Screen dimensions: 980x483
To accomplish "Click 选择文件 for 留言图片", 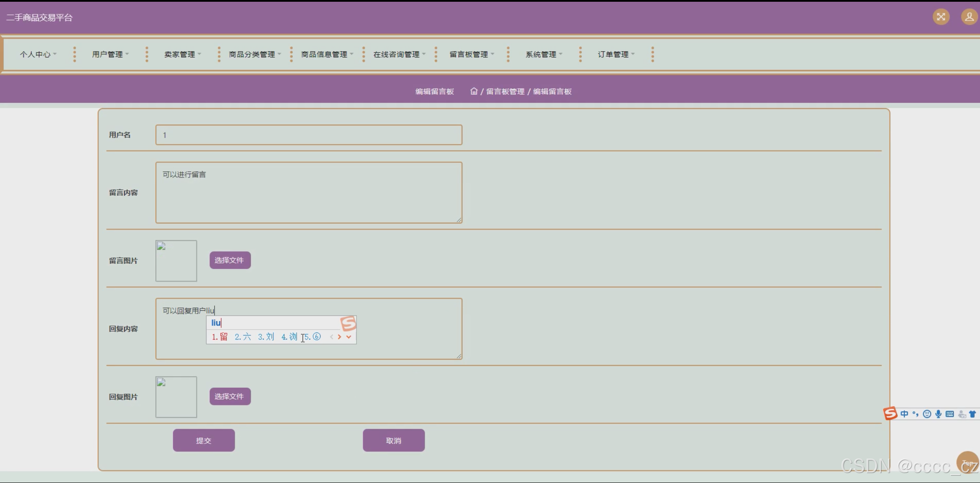I will click(x=230, y=260).
